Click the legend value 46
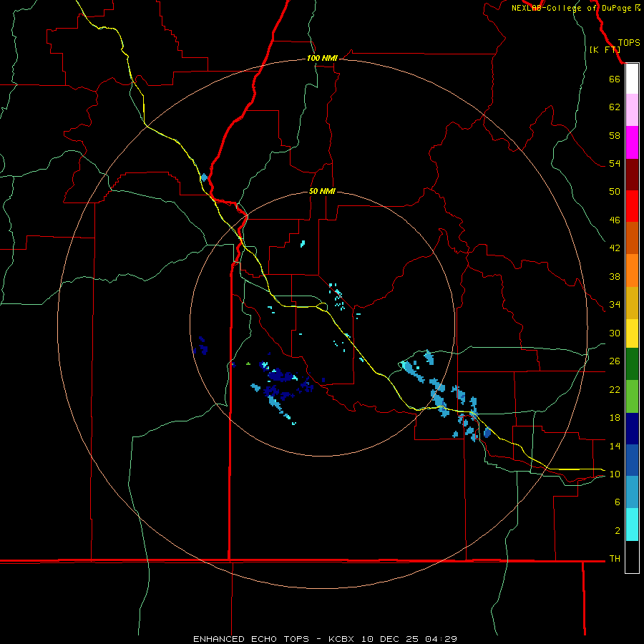This screenshot has height=644, width=644. click(615, 220)
